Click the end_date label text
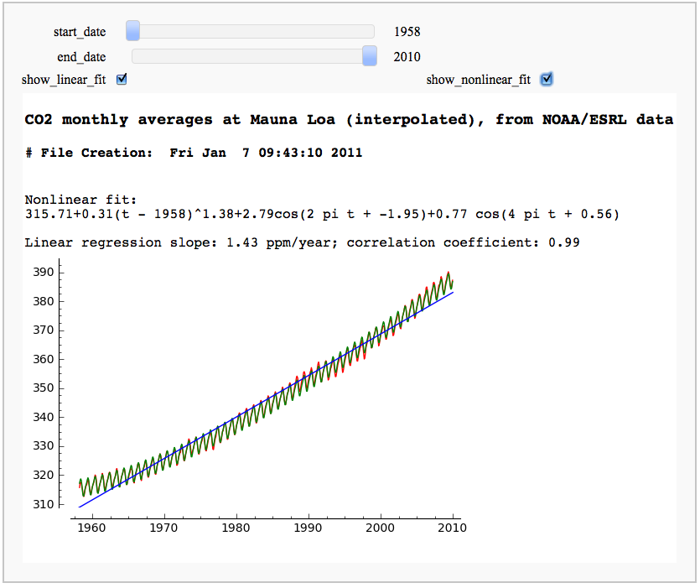 click(81, 57)
